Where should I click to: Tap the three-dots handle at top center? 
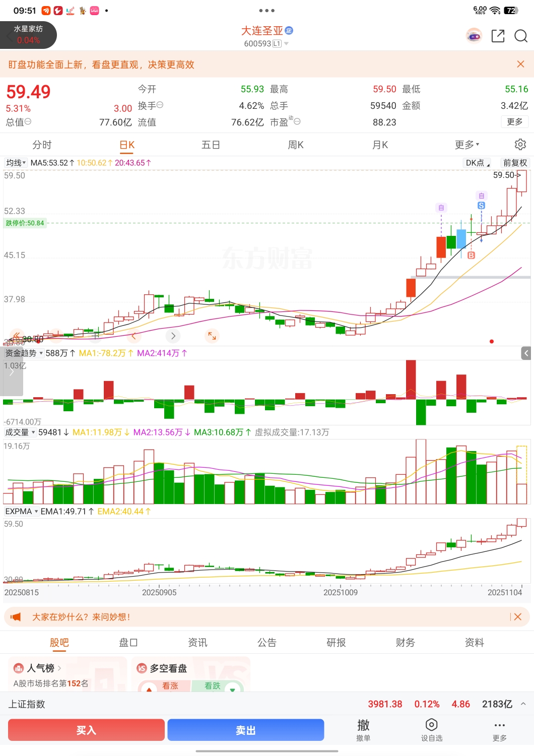(x=267, y=10)
